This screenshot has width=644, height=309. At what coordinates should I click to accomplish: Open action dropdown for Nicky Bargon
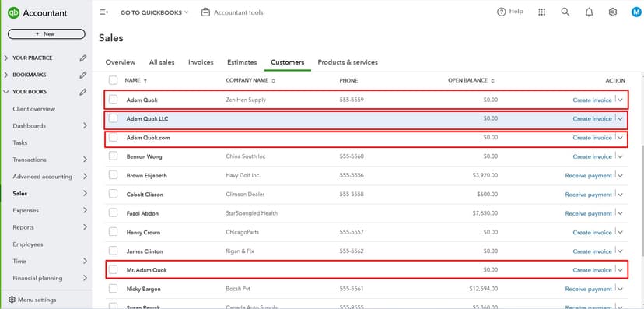click(x=620, y=289)
